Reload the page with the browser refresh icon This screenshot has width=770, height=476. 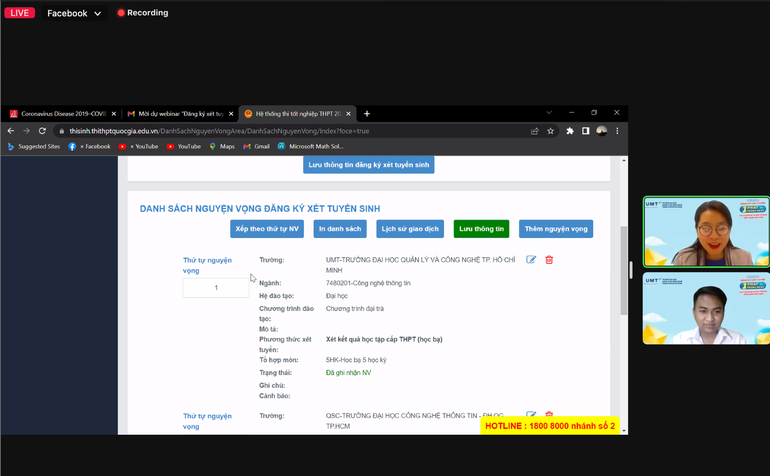click(x=42, y=131)
